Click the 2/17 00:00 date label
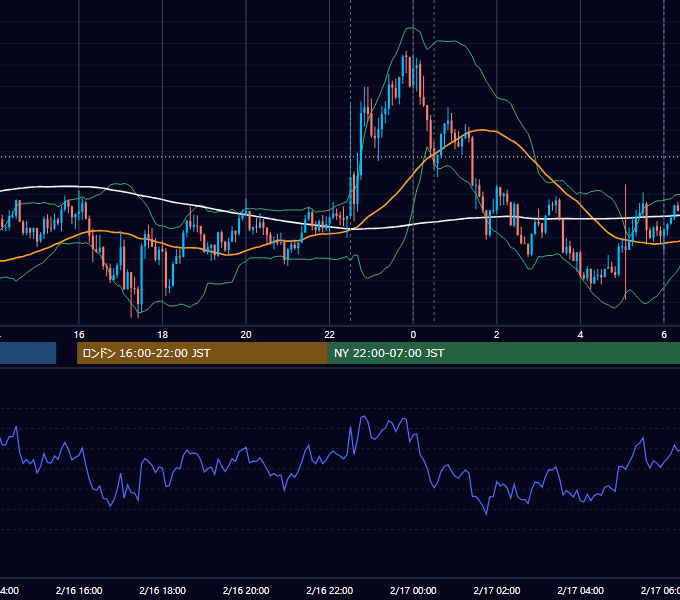This screenshot has width=680, height=600. (413, 590)
